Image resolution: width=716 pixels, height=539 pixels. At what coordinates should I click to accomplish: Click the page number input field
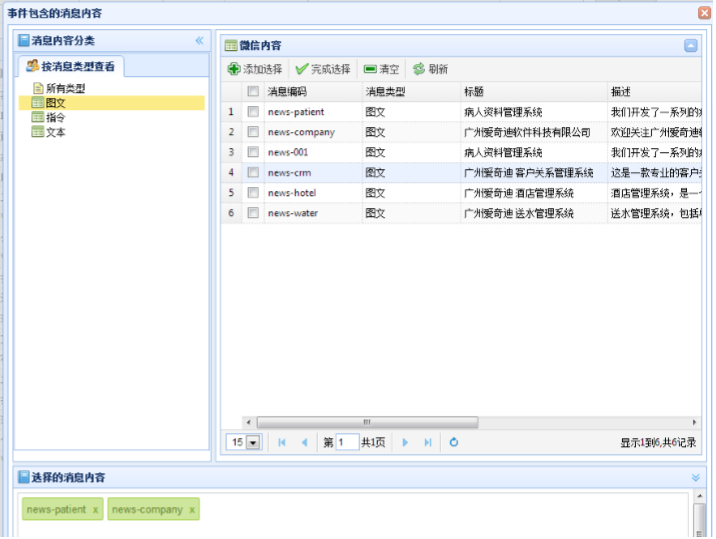pyautogui.click(x=347, y=442)
